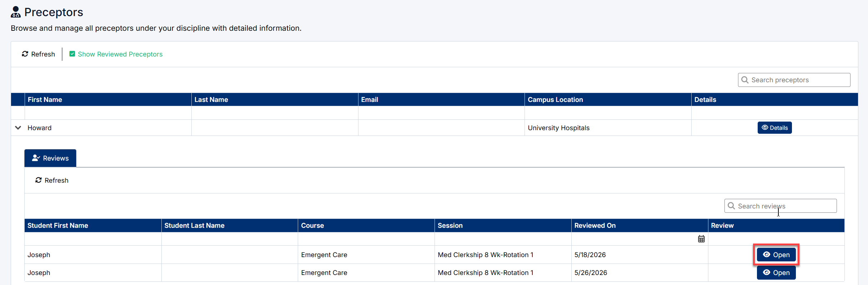Open the calendar picker in Reviewed On filter
The width and height of the screenshot is (868, 285).
[x=701, y=239]
